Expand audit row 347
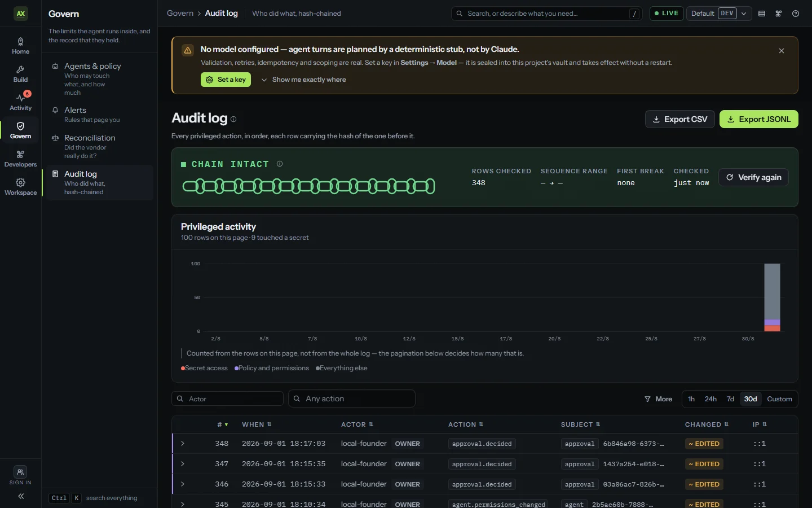Image resolution: width=812 pixels, height=508 pixels. pos(183,464)
